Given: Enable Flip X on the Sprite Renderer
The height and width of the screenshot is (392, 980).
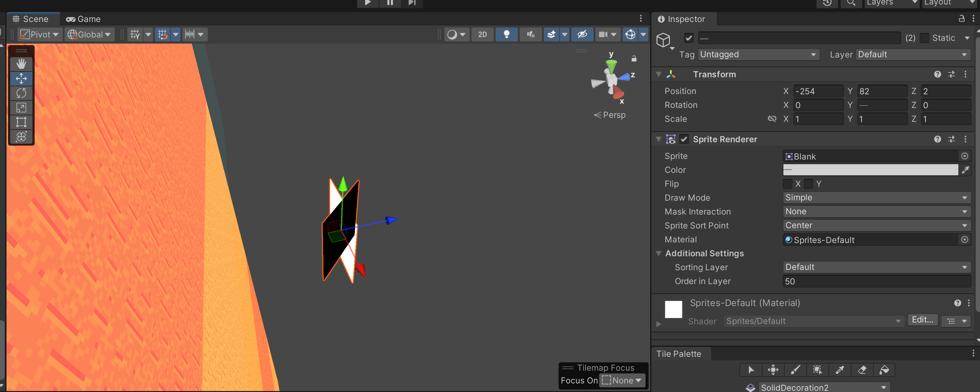Looking at the screenshot, I should 787,184.
